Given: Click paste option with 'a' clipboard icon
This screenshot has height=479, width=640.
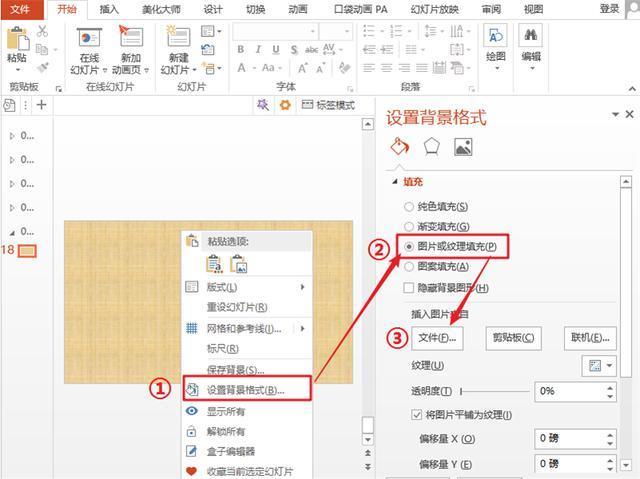Looking at the screenshot, I should 215,264.
